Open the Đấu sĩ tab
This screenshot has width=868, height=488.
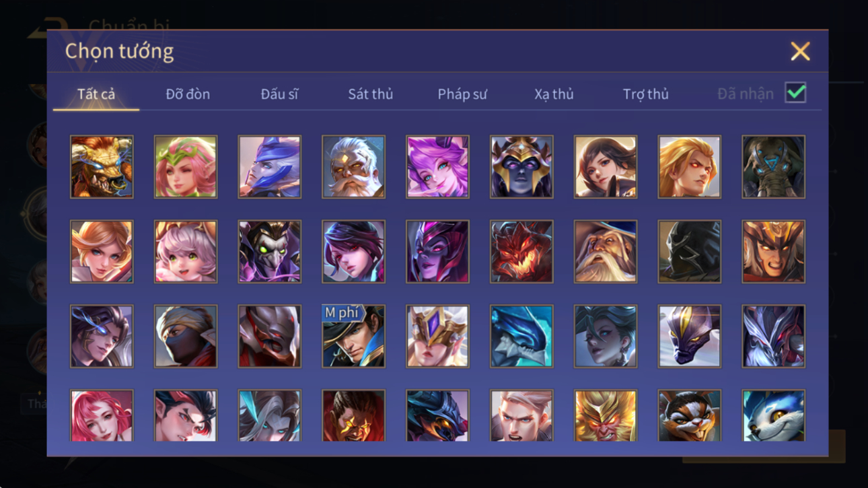(x=279, y=94)
